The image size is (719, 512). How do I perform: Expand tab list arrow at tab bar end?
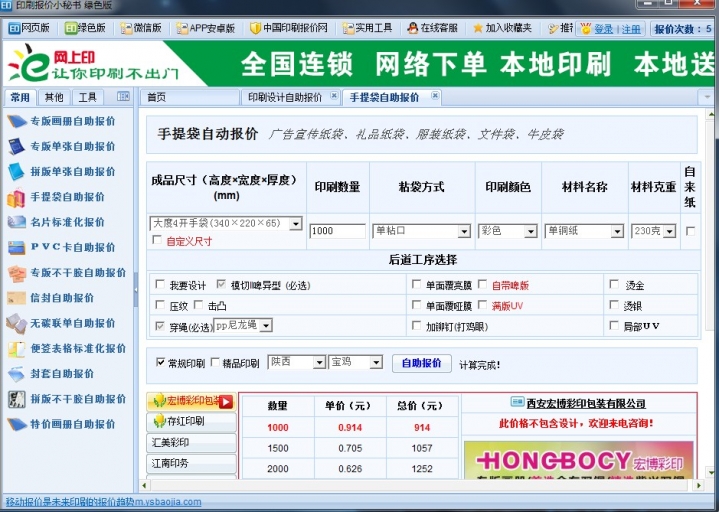click(707, 97)
